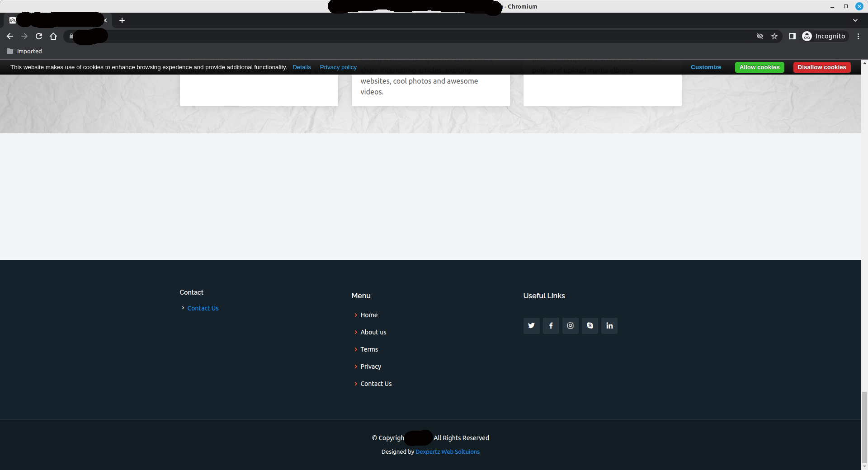Open the Chromium three-dot menu
This screenshot has height=470, width=868.
pyautogui.click(x=858, y=36)
